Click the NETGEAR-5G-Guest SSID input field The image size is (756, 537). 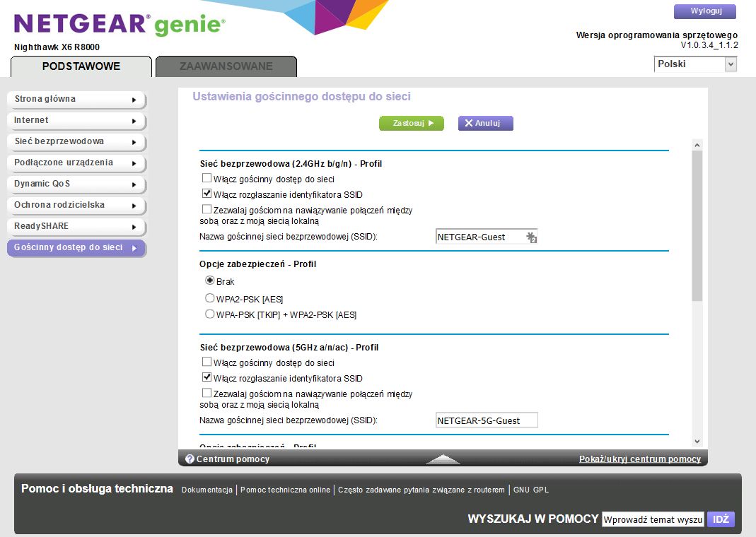487,420
